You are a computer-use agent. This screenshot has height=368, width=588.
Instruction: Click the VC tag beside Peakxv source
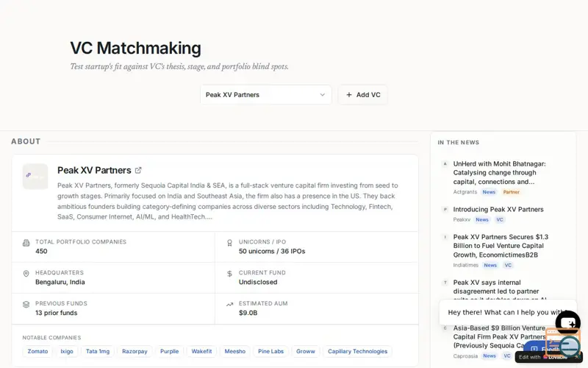point(500,219)
